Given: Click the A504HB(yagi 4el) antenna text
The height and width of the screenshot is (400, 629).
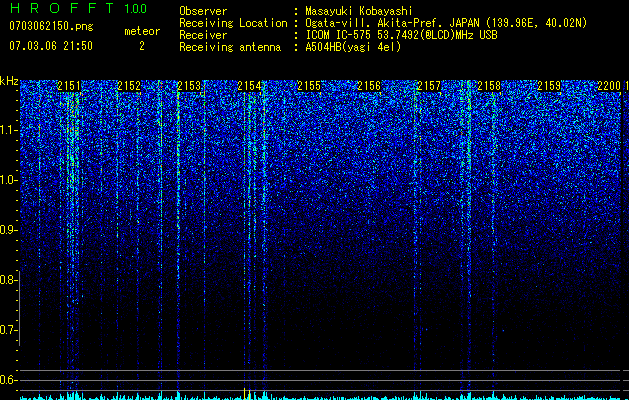Looking at the screenshot, I should pyautogui.click(x=353, y=47).
